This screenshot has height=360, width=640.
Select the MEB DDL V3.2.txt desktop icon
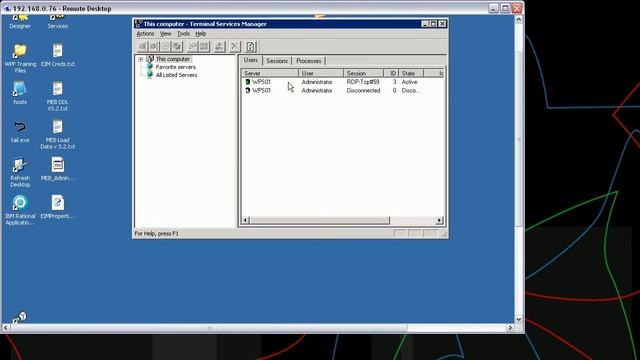pyautogui.click(x=58, y=96)
